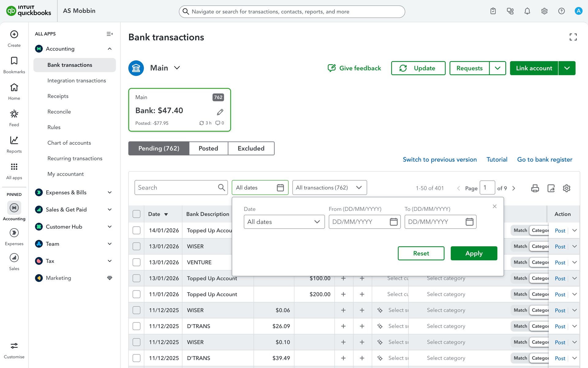Select checkbox for WISER $0.10 row
Screen dimensions: 588x368
(x=137, y=342)
